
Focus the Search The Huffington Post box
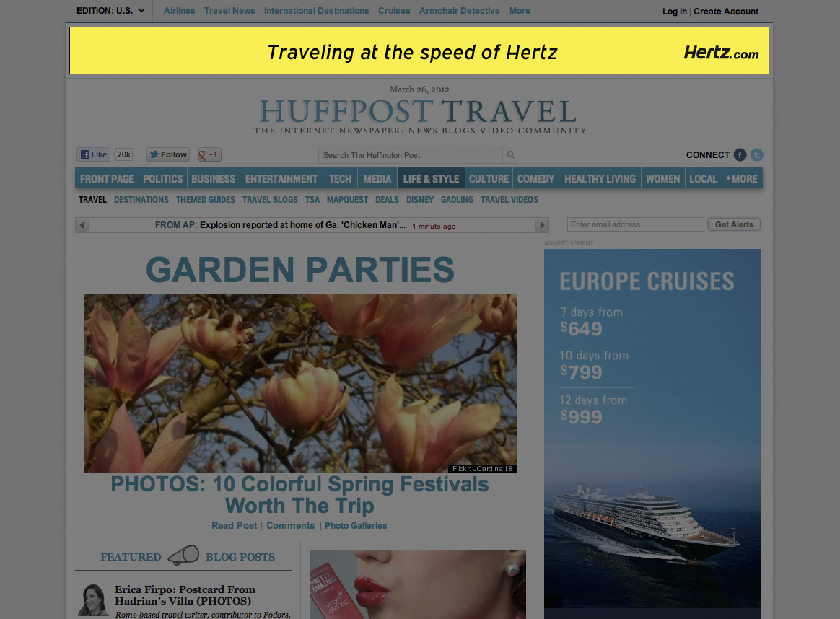pyautogui.click(x=411, y=154)
